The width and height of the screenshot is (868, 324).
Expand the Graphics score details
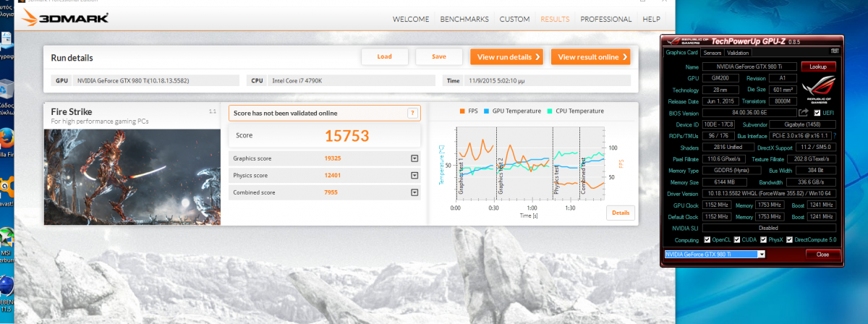(x=414, y=158)
